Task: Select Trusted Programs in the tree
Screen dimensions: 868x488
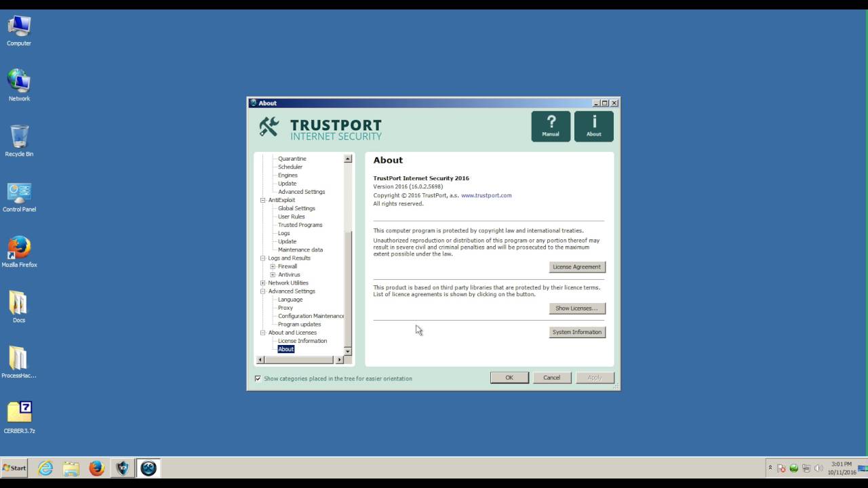Action: (300, 225)
